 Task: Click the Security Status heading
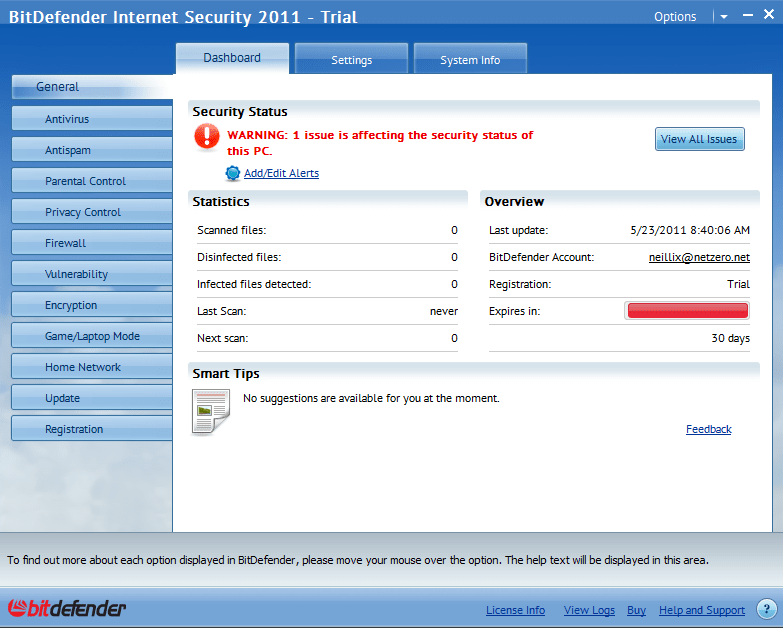240,111
